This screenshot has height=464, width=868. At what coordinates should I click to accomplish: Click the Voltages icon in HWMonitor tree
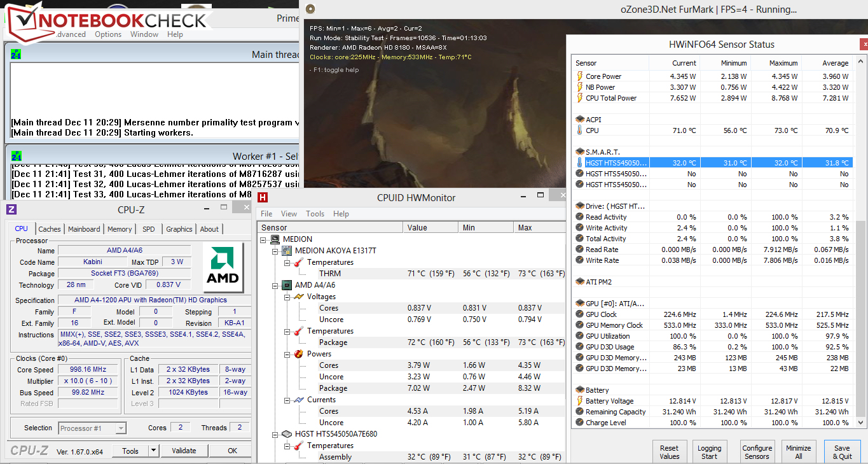click(x=298, y=297)
